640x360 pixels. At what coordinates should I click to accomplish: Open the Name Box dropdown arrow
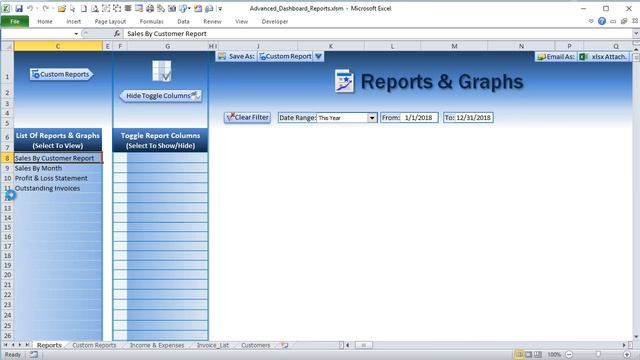[x=76, y=34]
